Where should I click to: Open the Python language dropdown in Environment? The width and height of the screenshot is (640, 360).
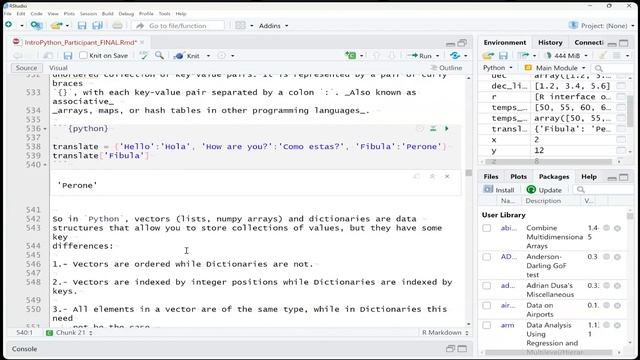point(498,68)
